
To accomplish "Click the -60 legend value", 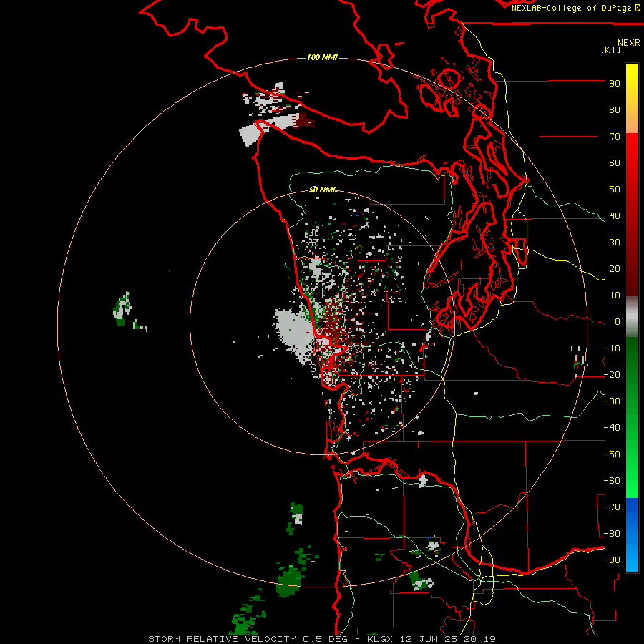I will click(612, 481).
